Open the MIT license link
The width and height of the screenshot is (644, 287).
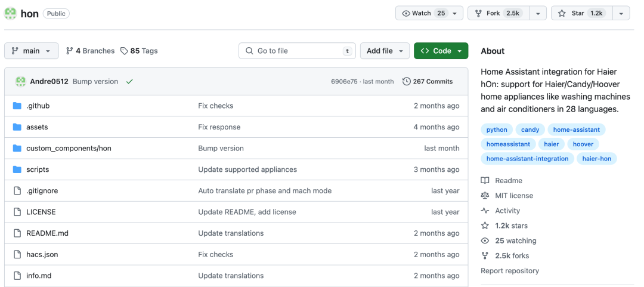[x=513, y=196]
